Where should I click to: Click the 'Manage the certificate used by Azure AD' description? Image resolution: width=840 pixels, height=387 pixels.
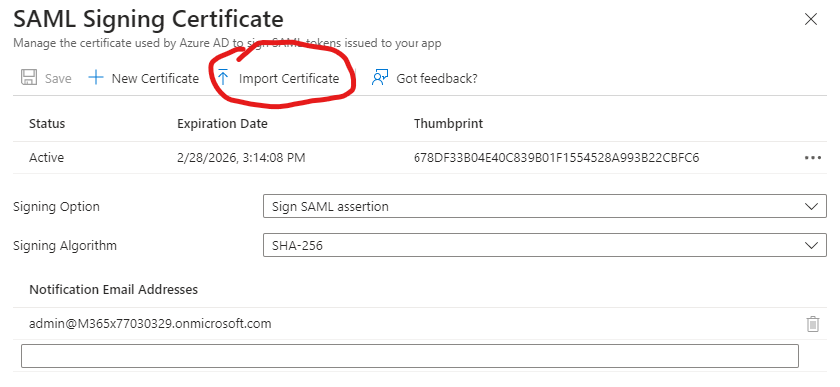pyautogui.click(x=227, y=43)
